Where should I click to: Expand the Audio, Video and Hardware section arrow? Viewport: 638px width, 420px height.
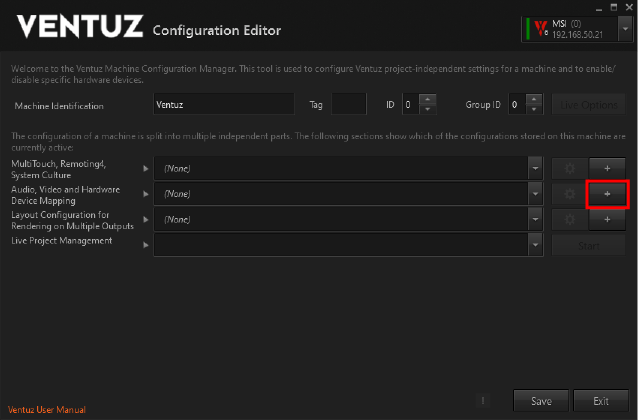(x=146, y=193)
